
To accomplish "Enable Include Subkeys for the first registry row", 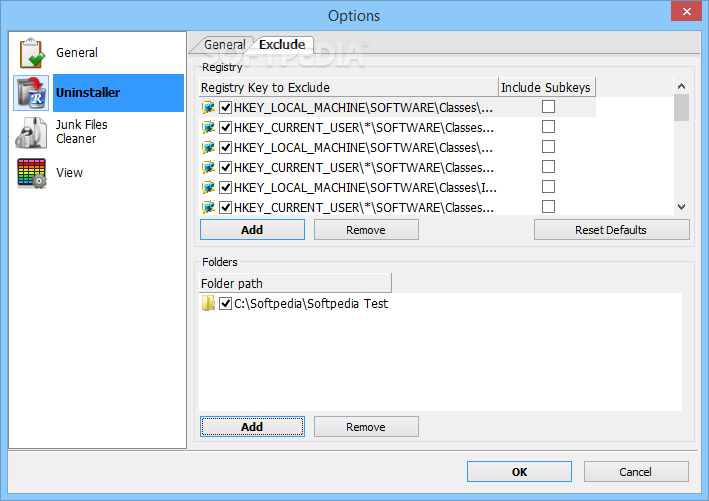I will click(x=548, y=107).
